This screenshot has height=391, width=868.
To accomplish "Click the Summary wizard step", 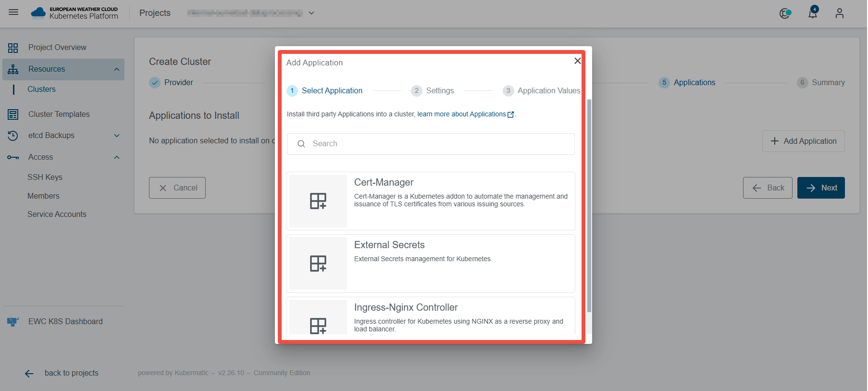I will 821,83.
